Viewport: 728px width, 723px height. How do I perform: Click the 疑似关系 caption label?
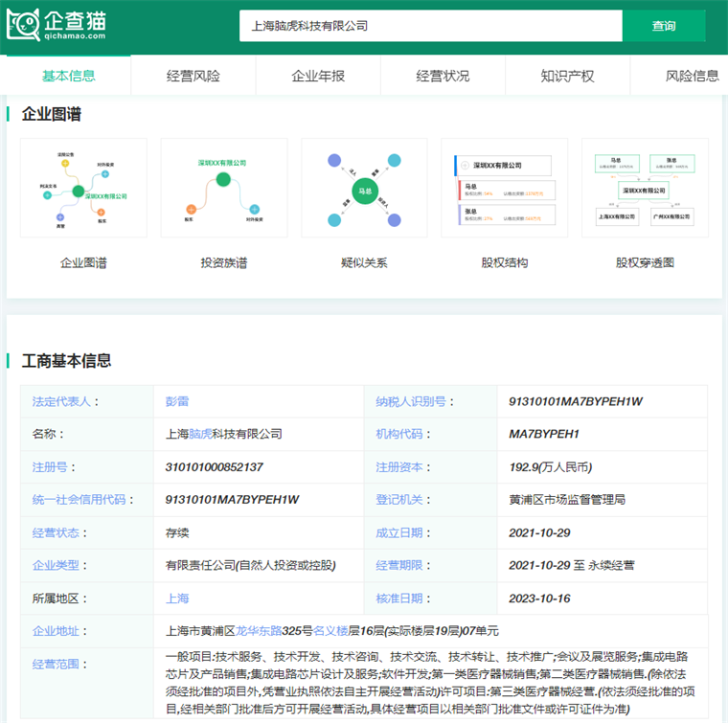click(x=364, y=263)
